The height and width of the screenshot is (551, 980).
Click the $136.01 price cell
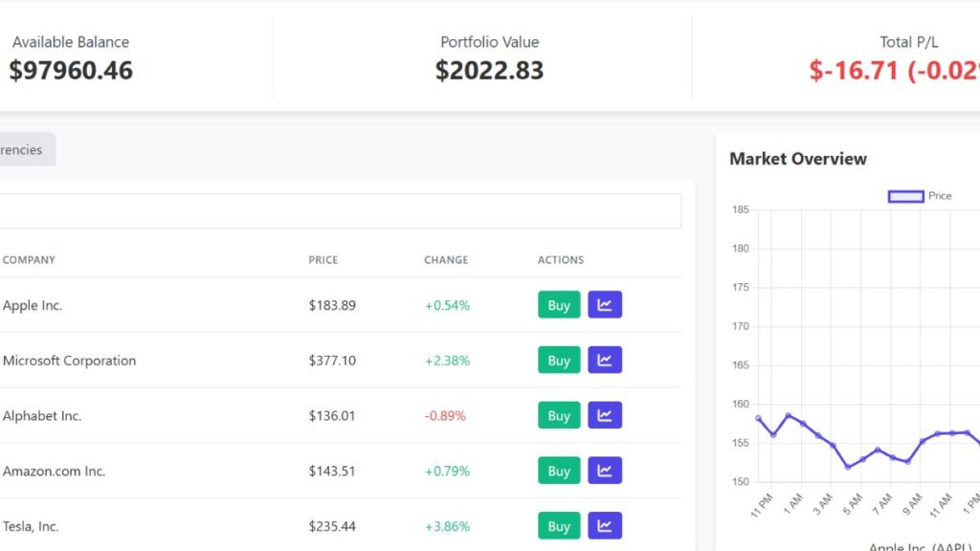[332, 415]
